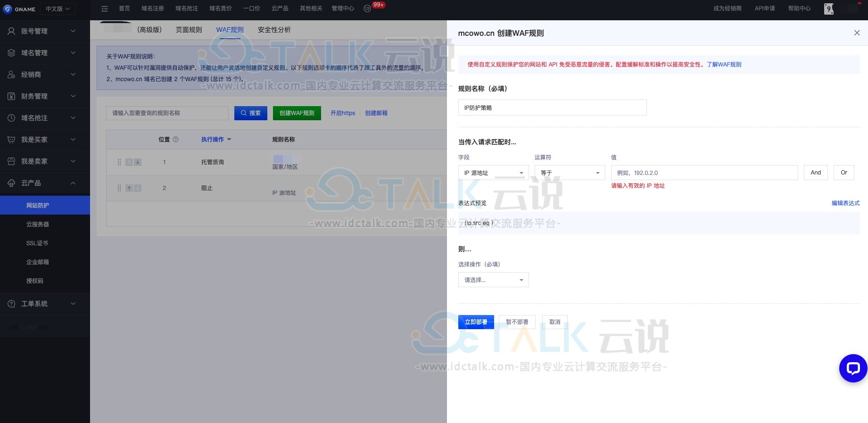The width and height of the screenshot is (868, 423).
Task: Open the 域名竞价 top menu
Action: coord(221,8)
